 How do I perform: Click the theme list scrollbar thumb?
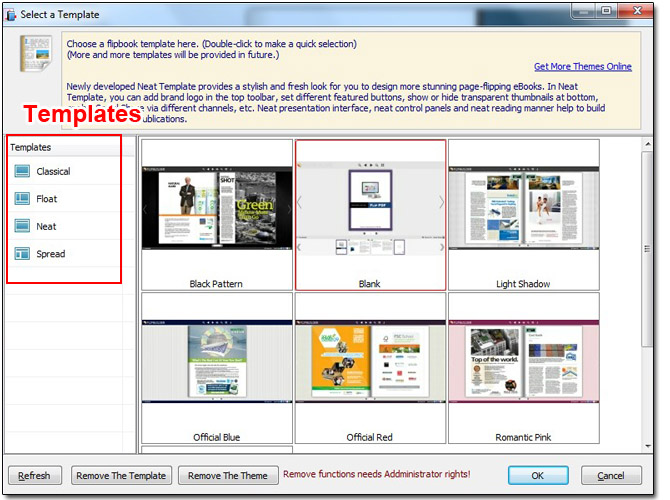(648, 249)
